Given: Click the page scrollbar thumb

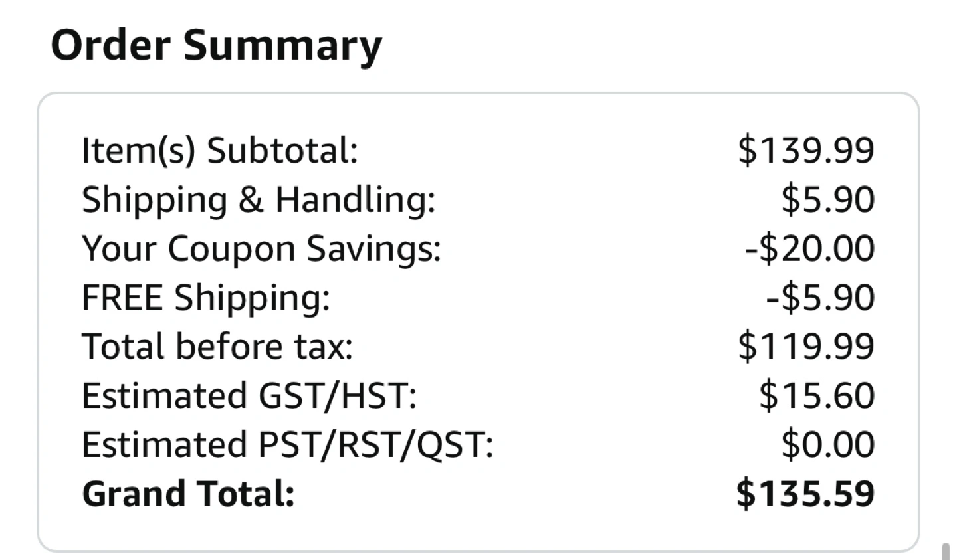Looking at the screenshot, I should [946, 551].
